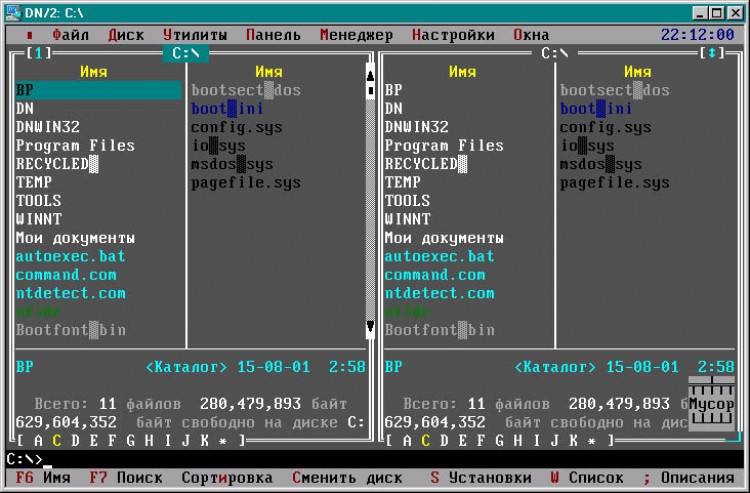
Task: Maximize the DN/2 window
Action: [x=716, y=13]
